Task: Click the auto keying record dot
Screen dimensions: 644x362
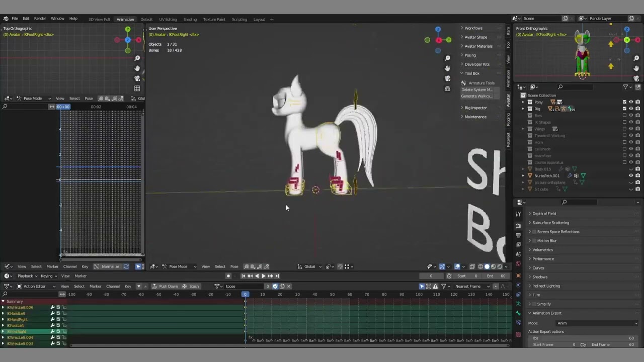Action: coord(228,276)
